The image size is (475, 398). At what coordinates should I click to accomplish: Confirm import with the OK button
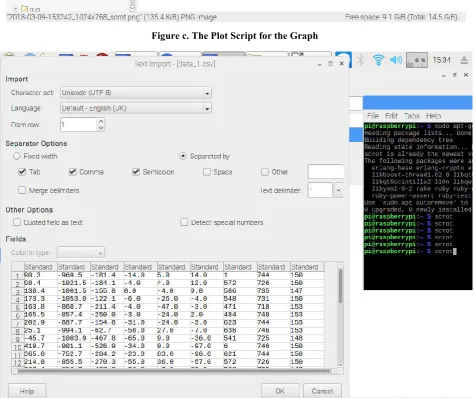[280, 391]
